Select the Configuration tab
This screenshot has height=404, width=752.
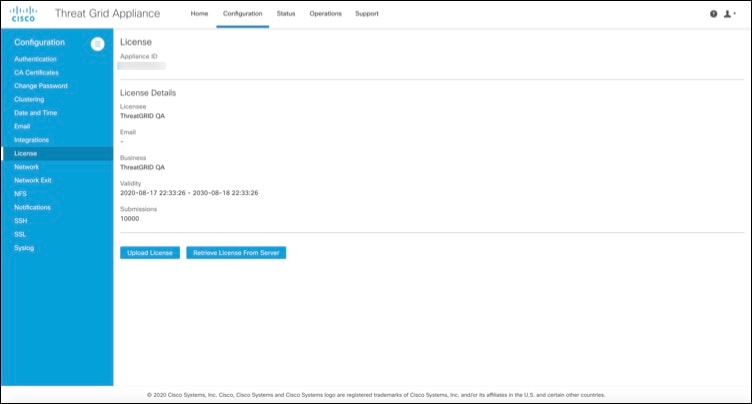pos(243,13)
